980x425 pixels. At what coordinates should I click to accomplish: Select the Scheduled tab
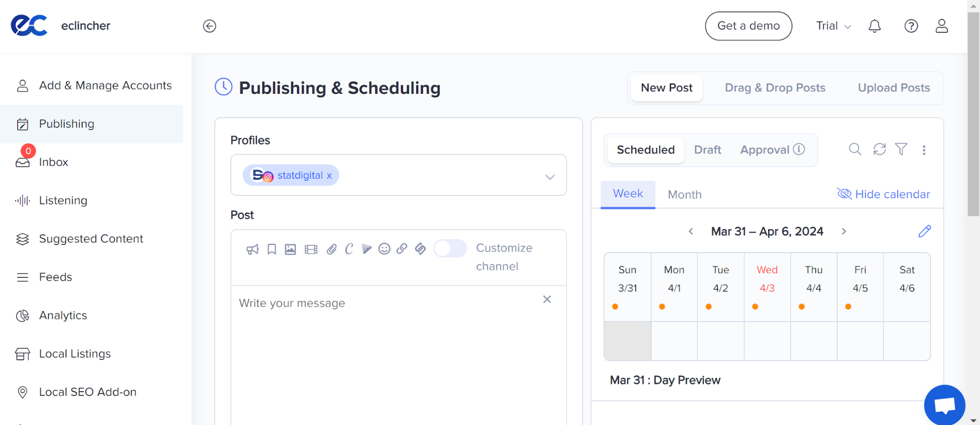click(x=646, y=150)
